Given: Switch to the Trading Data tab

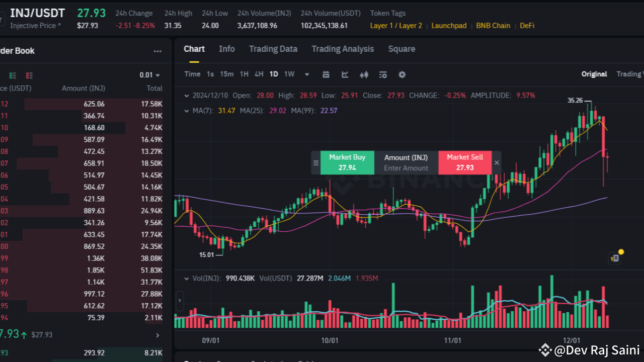Looking at the screenshot, I should point(273,49).
